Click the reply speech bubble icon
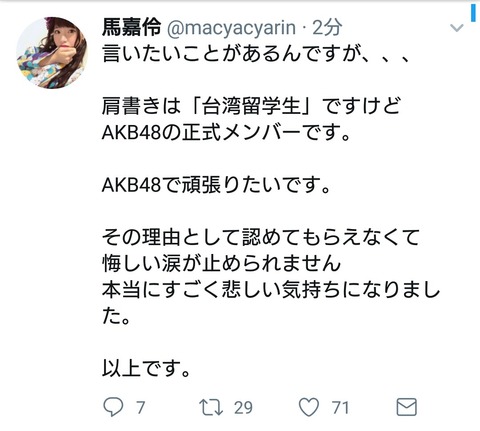 coord(113,407)
